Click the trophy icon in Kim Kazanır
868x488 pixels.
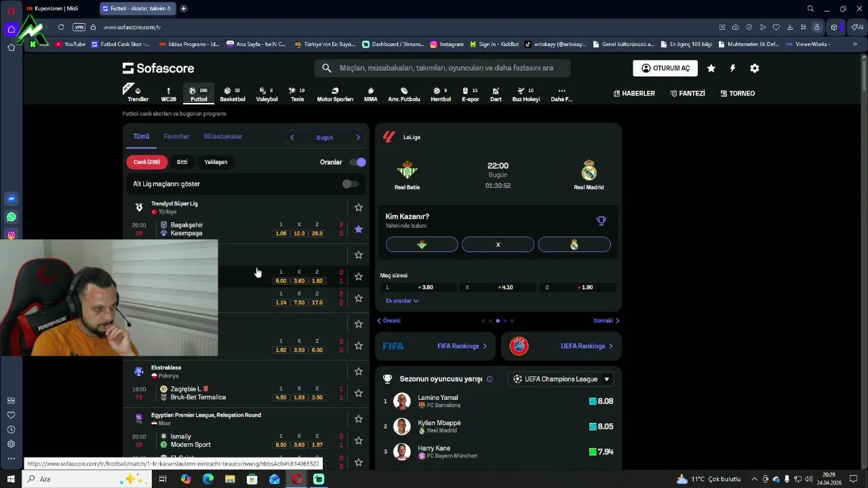601,220
